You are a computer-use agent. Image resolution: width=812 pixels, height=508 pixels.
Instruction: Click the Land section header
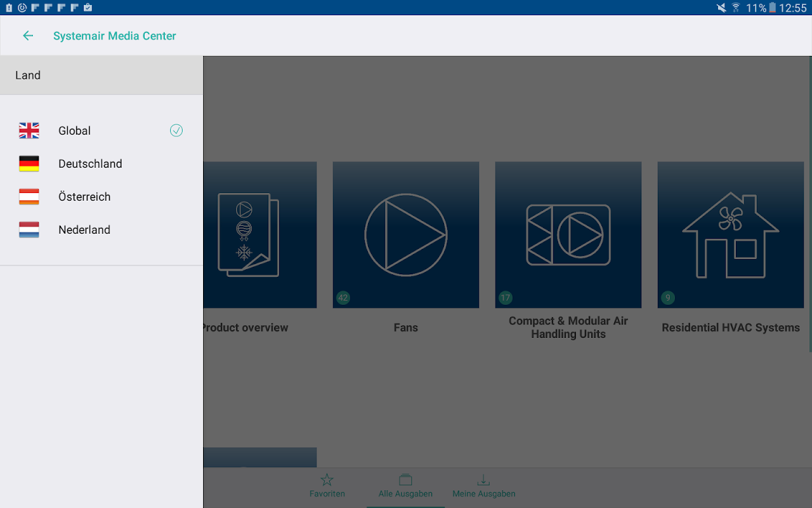coord(101,76)
